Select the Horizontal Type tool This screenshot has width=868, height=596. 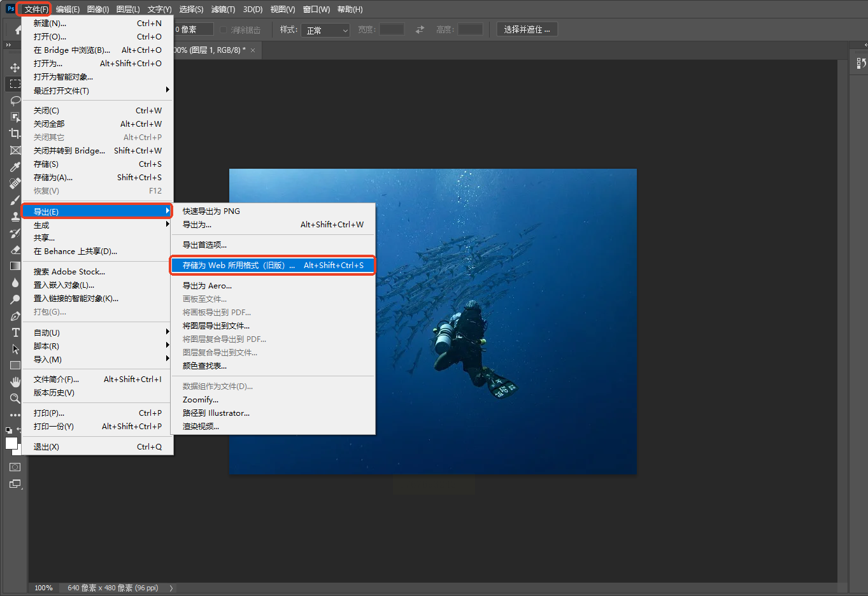coord(15,332)
